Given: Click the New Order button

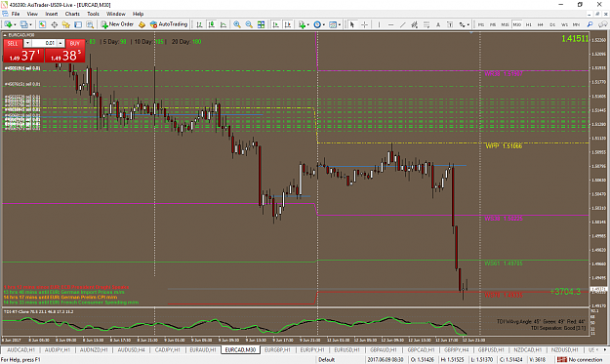Looking at the screenshot, I should pos(117,24).
